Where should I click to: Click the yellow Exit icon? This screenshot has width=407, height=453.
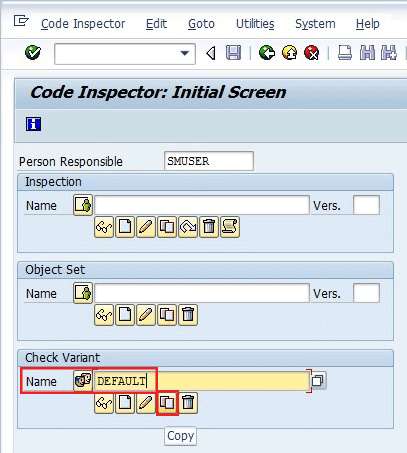click(x=289, y=53)
